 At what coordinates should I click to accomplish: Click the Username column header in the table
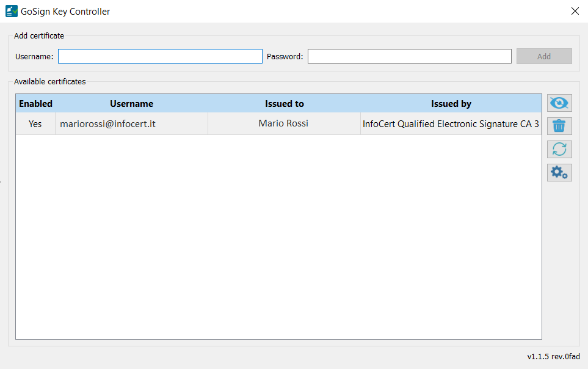point(131,104)
